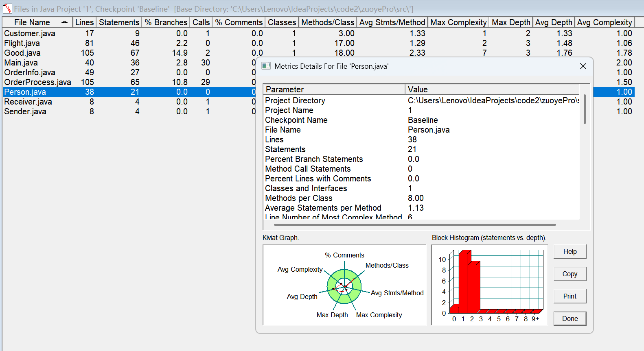Select the Percent Branch Statements row
This screenshot has height=351, width=644.
(422, 159)
